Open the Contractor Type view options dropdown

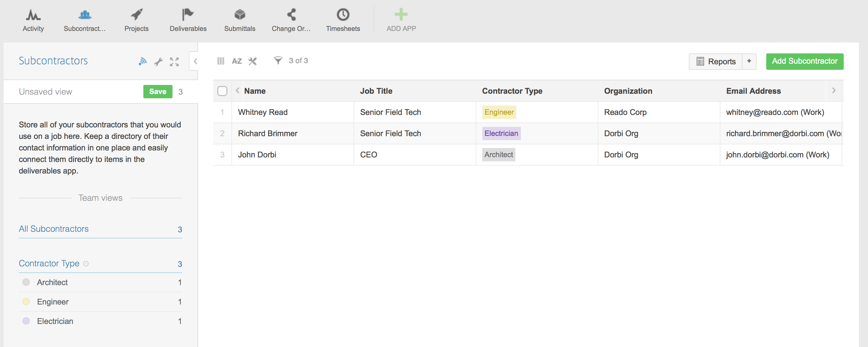point(86,264)
